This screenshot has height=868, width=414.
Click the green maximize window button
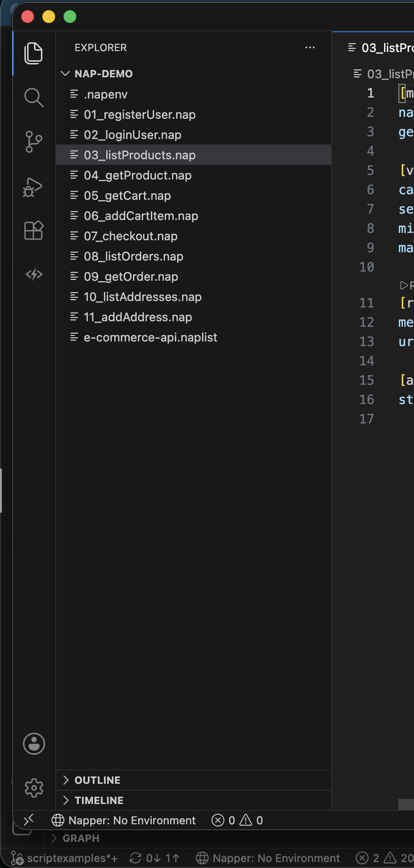tap(70, 17)
